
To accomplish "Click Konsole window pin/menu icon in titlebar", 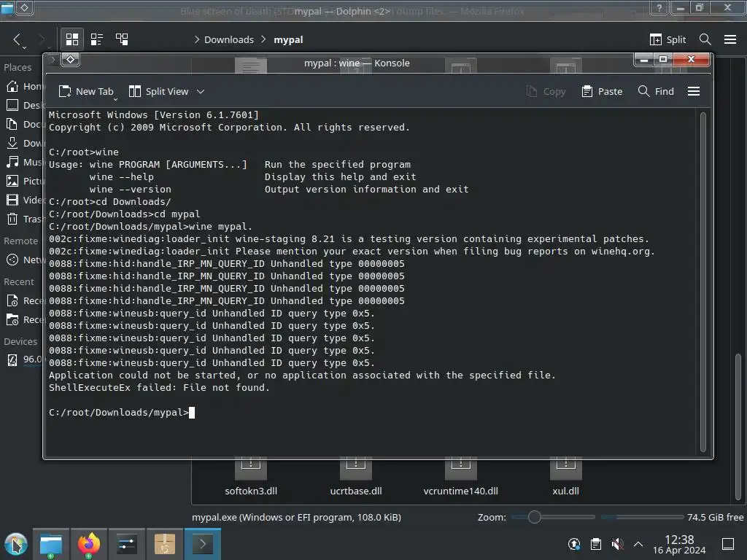I will coord(71,60).
